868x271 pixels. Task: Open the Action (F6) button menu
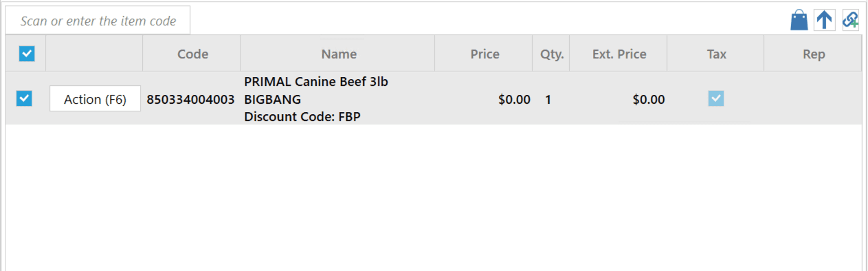click(96, 100)
